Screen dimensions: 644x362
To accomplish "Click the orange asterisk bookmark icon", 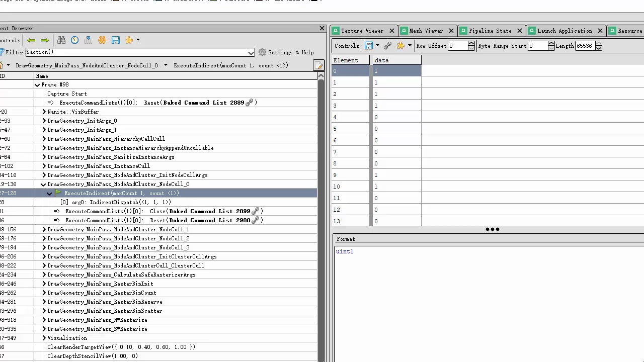I will (102, 40).
